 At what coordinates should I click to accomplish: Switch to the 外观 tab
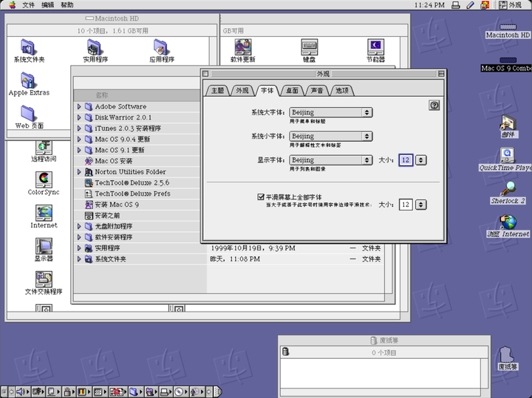pos(242,91)
